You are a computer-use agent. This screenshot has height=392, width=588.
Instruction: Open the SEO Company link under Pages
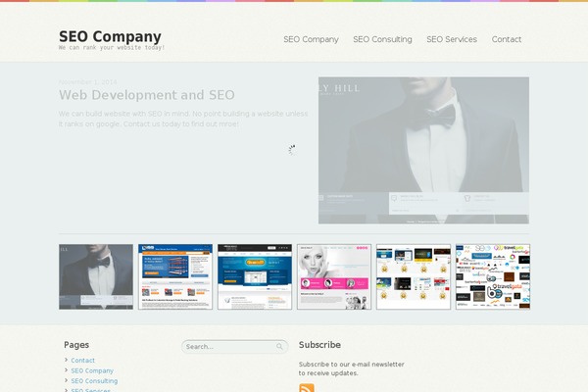tap(92, 370)
